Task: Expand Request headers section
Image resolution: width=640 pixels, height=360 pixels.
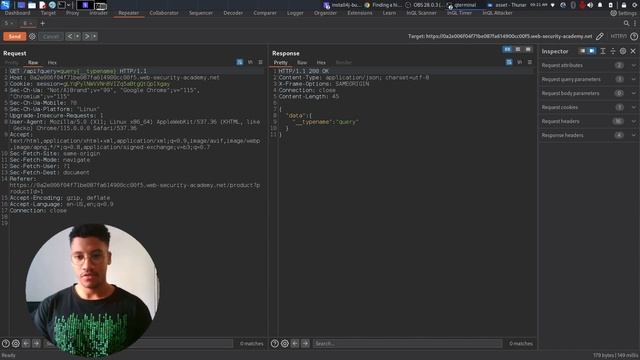Action: point(589,121)
